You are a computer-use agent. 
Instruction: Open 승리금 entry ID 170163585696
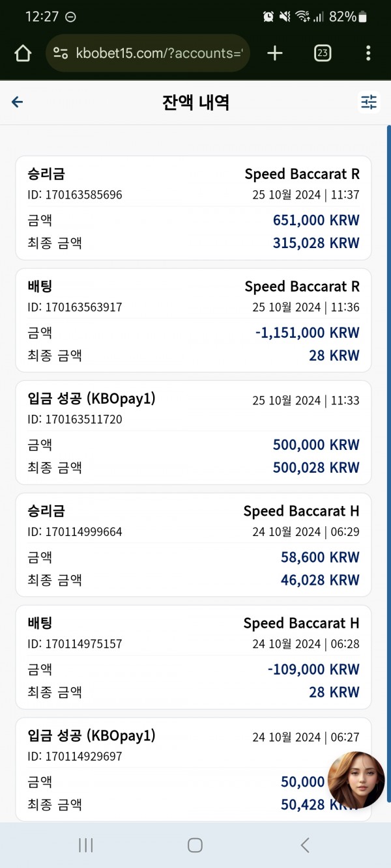click(194, 208)
